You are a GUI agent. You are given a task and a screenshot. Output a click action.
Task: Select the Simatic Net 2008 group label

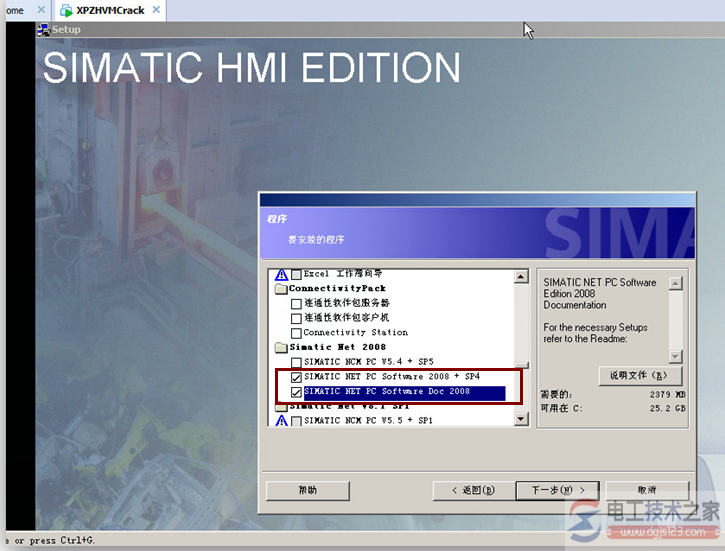338,347
